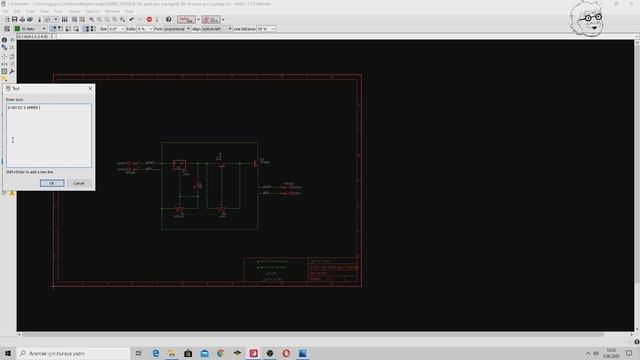Click the Save icon in the toolbar

click(15, 19)
